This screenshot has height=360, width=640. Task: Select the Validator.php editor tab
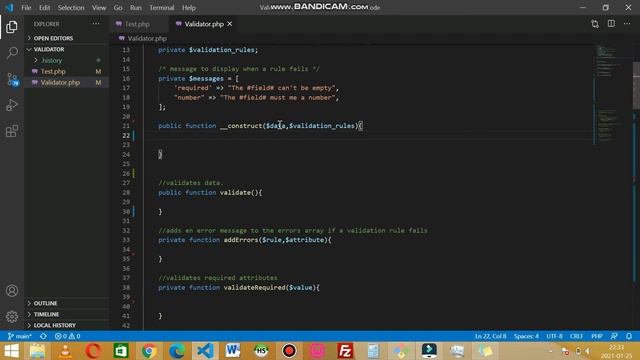tap(204, 24)
